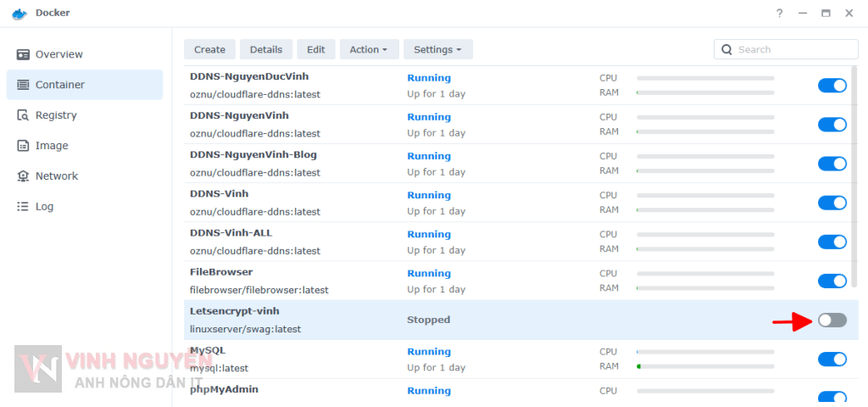Click the MySQL RAM usage bar
868x407 pixels.
tap(705, 366)
